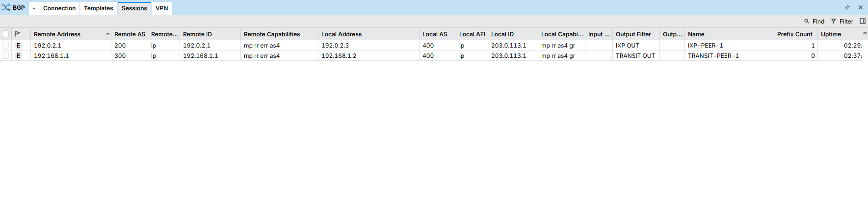Image resolution: width=868 pixels, height=202 pixels.
Task: Click the Find button label
Action: (818, 22)
